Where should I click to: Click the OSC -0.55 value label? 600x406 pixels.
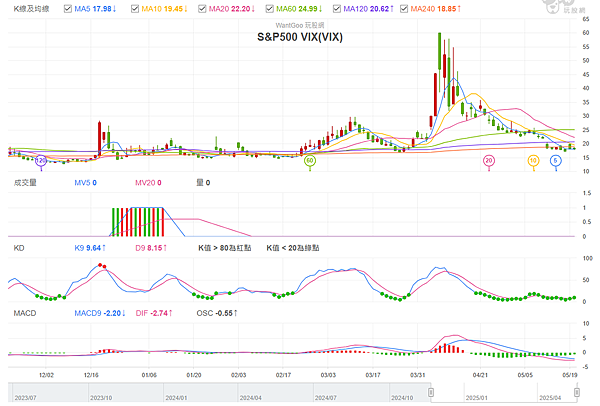point(217,313)
